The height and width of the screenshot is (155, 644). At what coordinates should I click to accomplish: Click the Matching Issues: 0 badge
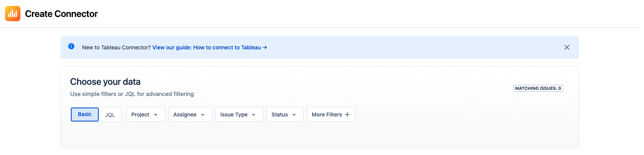538,88
